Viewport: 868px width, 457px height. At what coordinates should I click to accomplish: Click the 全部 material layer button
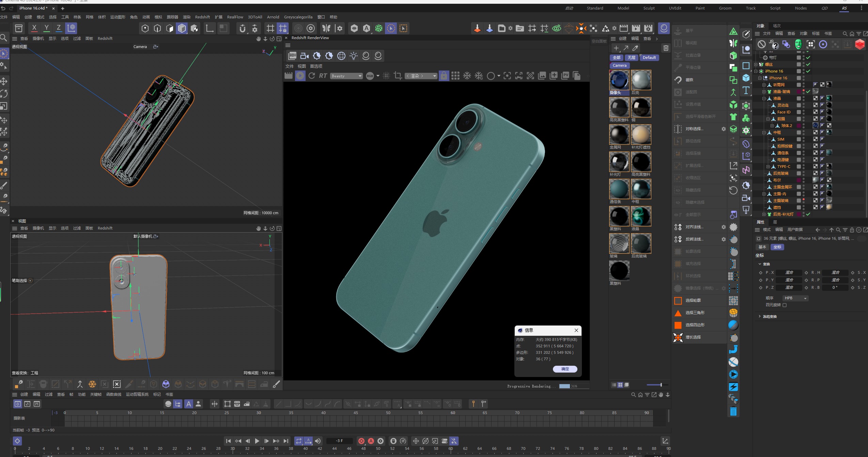coord(617,58)
